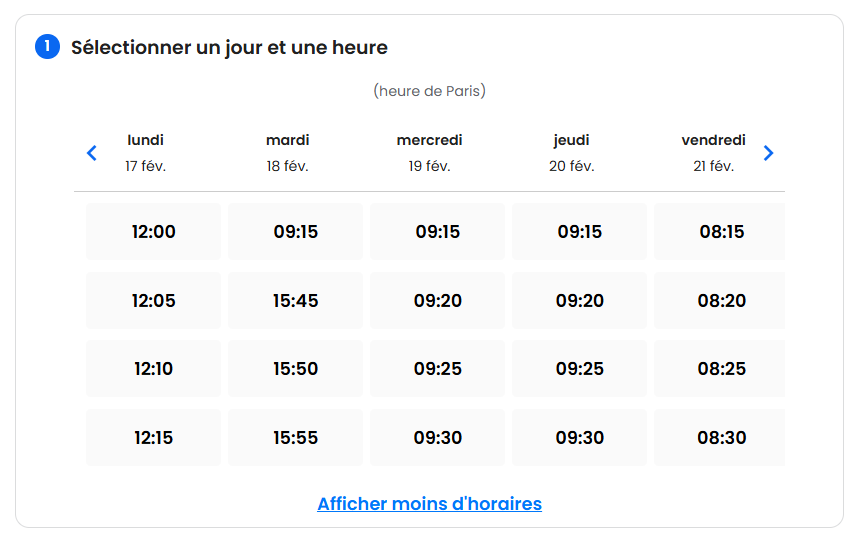The width and height of the screenshot is (867, 538).
Task: Select the 12:10 slot on lundi
Action: tap(153, 368)
